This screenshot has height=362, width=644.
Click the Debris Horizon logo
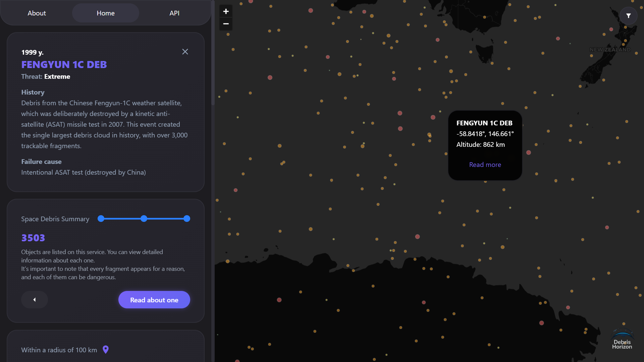coord(622,339)
